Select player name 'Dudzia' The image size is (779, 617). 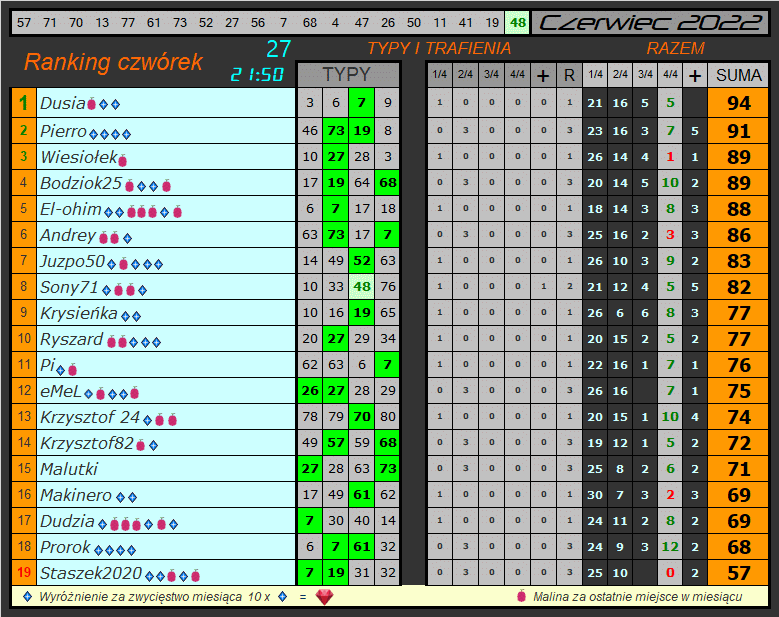pyautogui.click(x=67, y=521)
